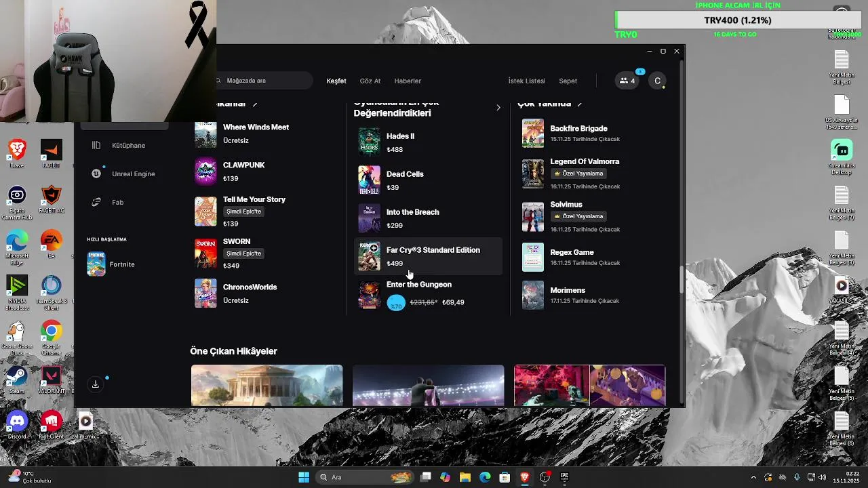Open File Explorer from taskbar
868x488 pixels.
pos(465,477)
